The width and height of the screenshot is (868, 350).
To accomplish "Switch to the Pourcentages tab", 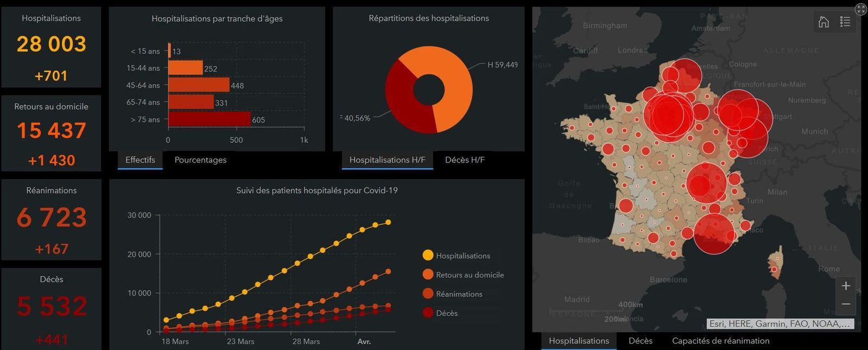I will pyautogui.click(x=200, y=160).
